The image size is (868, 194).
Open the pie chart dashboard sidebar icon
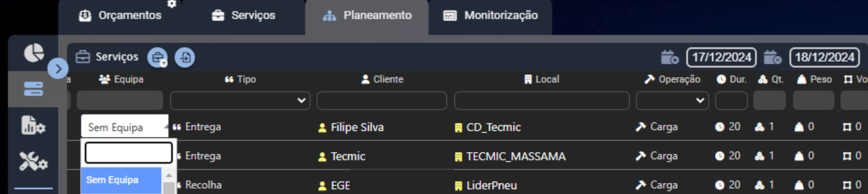pyautogui.click(x=34, y=53)
